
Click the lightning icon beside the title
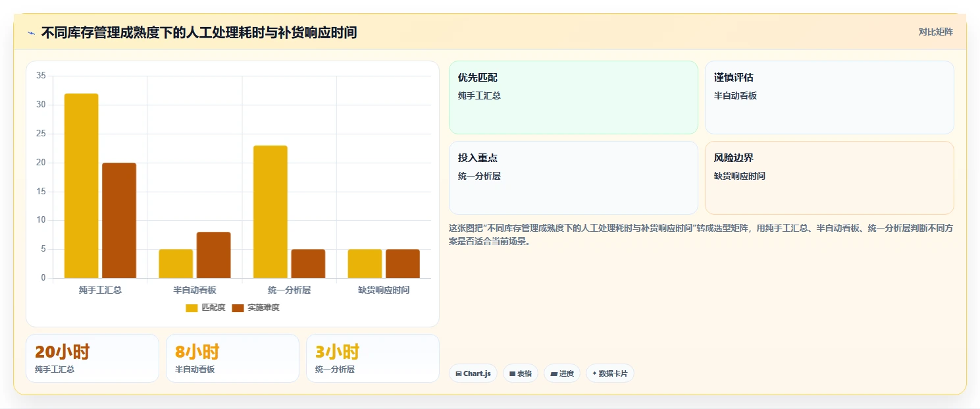pyautogui.click(x=31, y=33)
